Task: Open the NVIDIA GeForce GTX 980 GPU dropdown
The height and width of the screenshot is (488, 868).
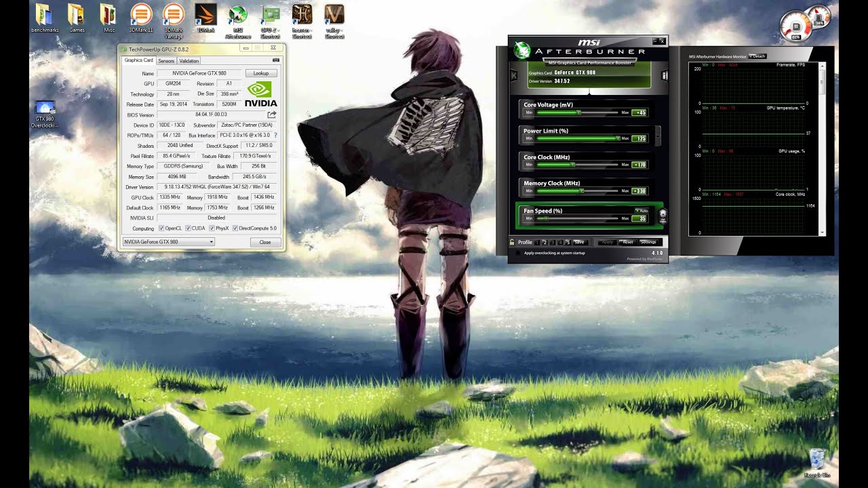Action: click(168, 241)
